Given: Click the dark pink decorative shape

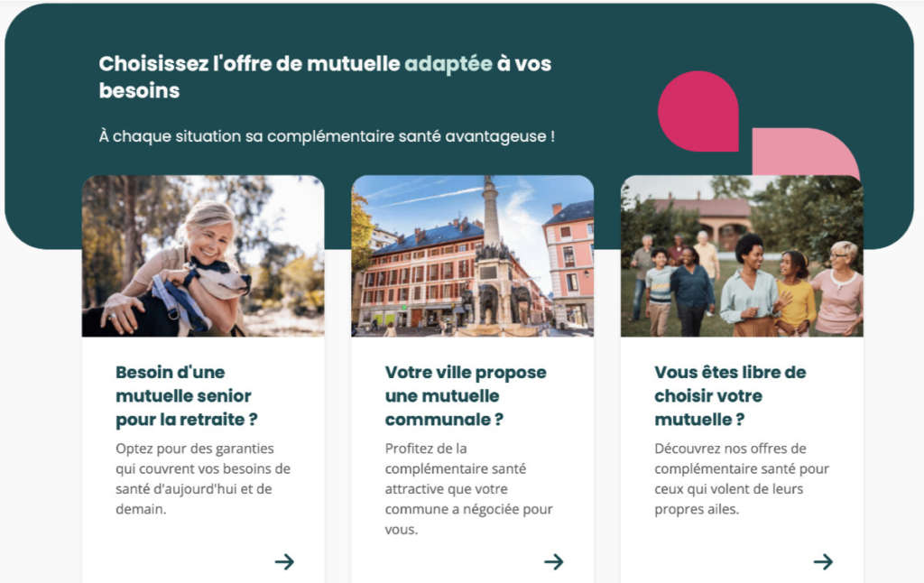Looking at the screenshot, I should tap(698, 111).
